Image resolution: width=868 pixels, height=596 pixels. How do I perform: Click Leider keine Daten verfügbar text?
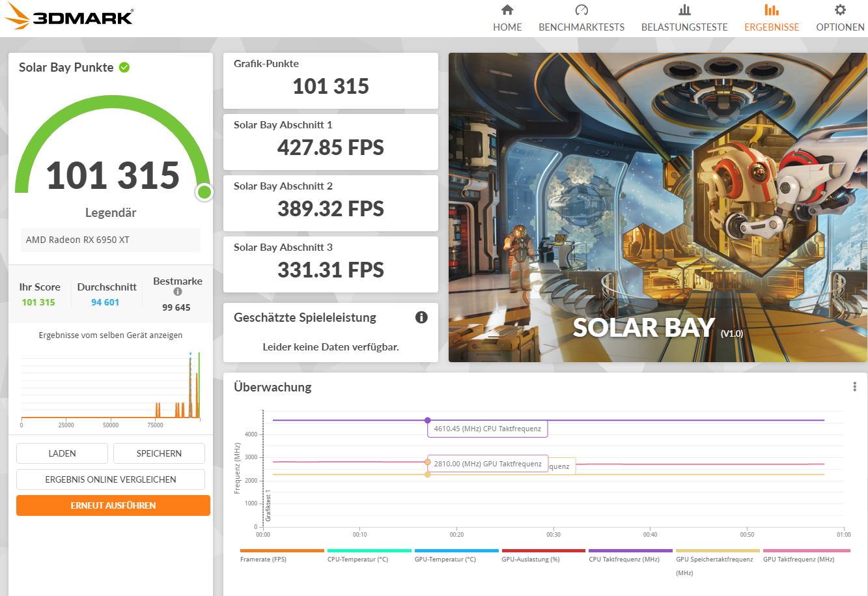coord(331,347)
